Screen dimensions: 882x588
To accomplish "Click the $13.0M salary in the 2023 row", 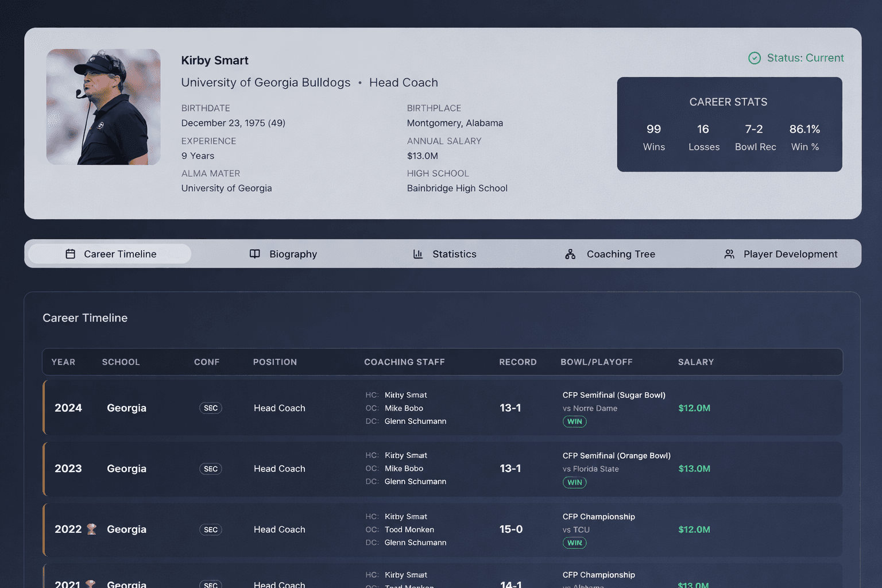I will tap(694, 469).
